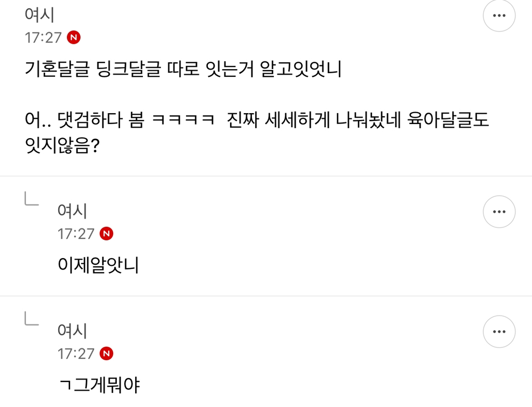Open the 여시 author name above 이제알앗니
The image size is (532, 407).
72,211
